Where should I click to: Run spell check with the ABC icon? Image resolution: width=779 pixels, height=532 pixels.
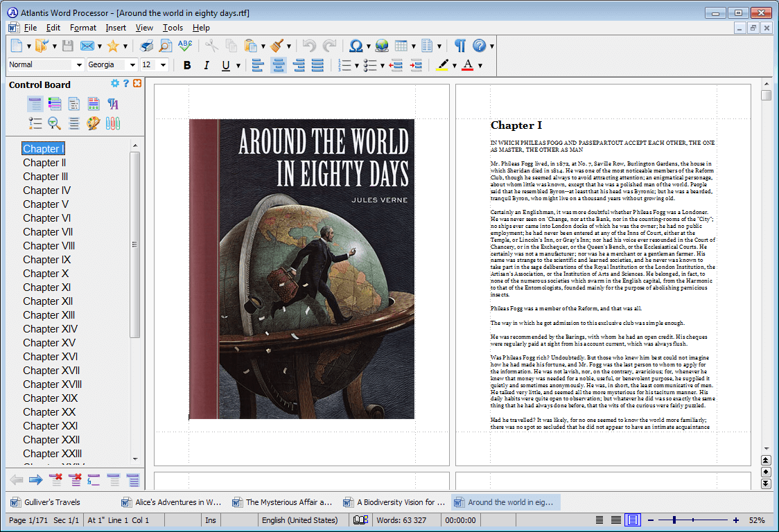pyautogui.click(x=185, y=46)
